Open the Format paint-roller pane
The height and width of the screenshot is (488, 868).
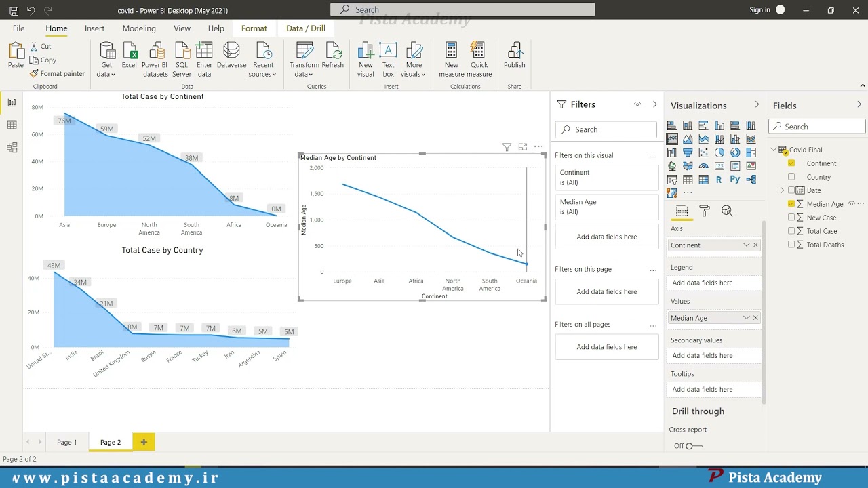(x=705, y=211)
